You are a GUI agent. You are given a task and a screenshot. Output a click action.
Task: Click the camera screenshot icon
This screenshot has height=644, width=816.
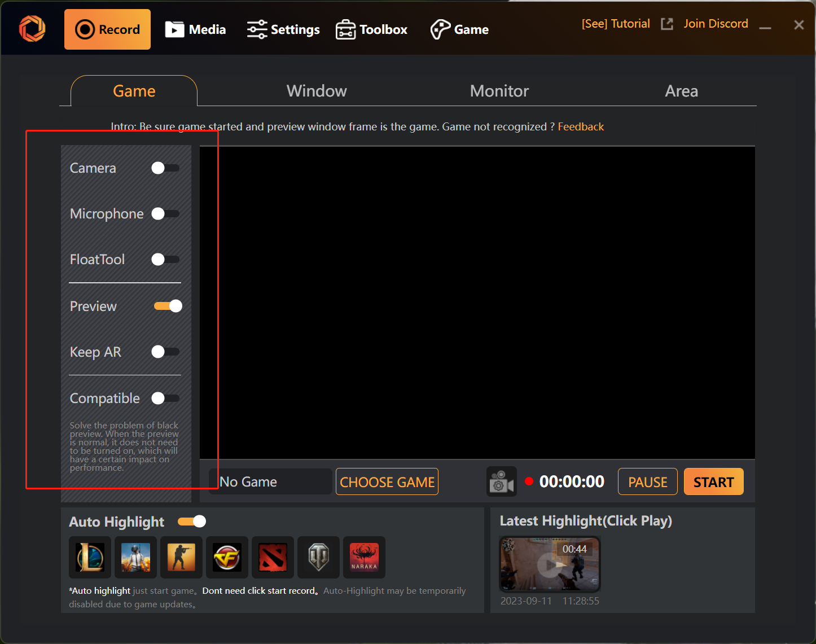pos(501,482)
